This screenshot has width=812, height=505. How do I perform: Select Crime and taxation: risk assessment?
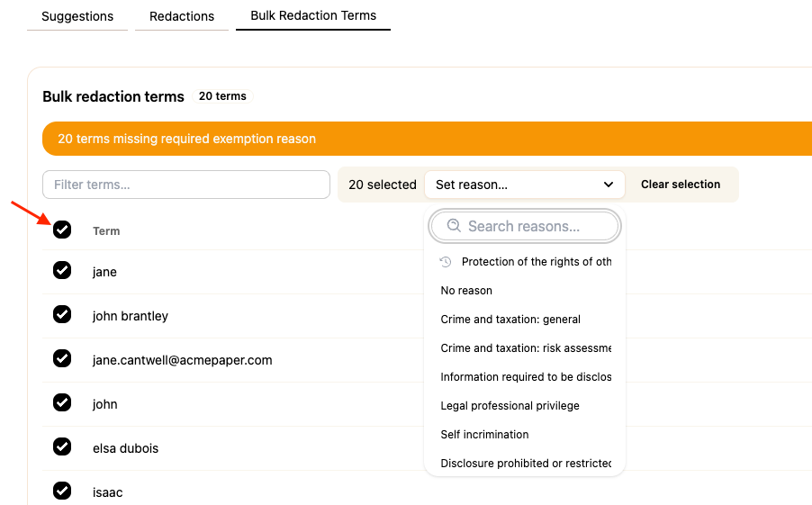tap(526, 348)
